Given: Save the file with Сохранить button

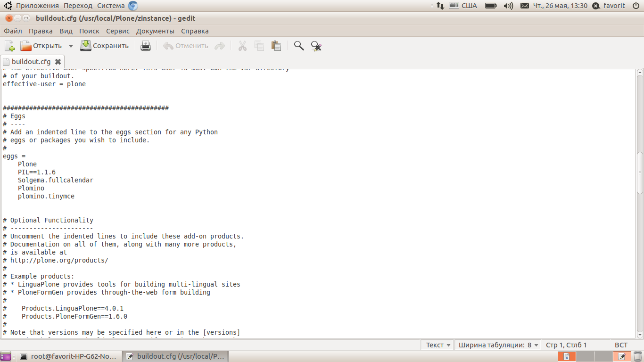Looking at the screenshot, I should point(105,46).
